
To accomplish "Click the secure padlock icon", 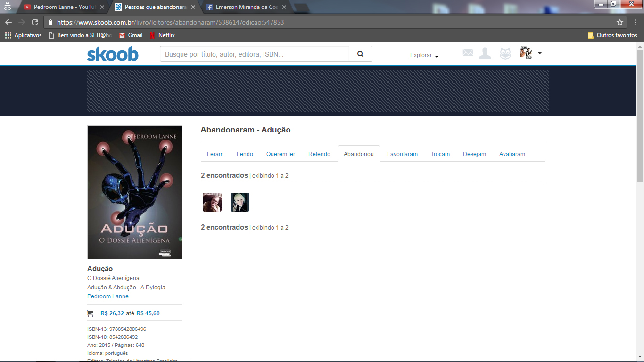I will coord(50,22).
